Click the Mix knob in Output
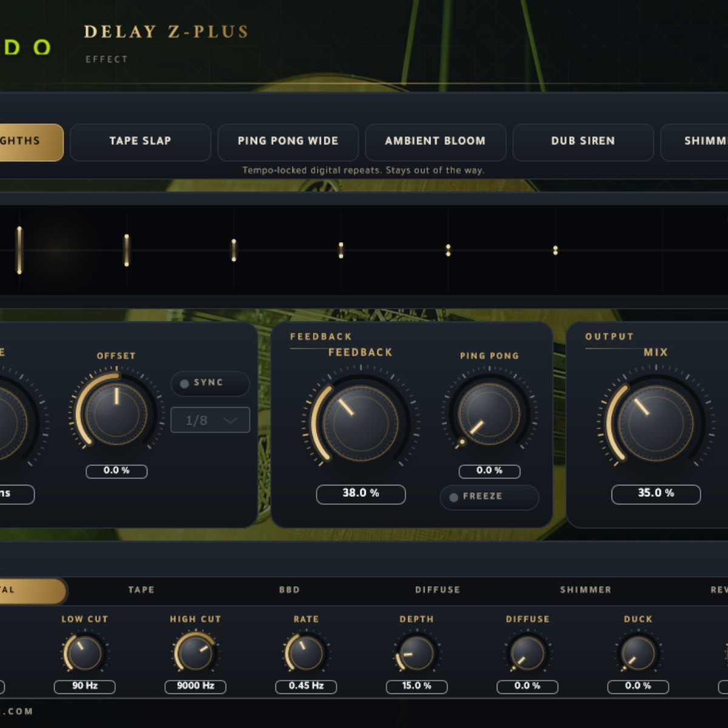728x728 pixels. click(x=655, y=423)
